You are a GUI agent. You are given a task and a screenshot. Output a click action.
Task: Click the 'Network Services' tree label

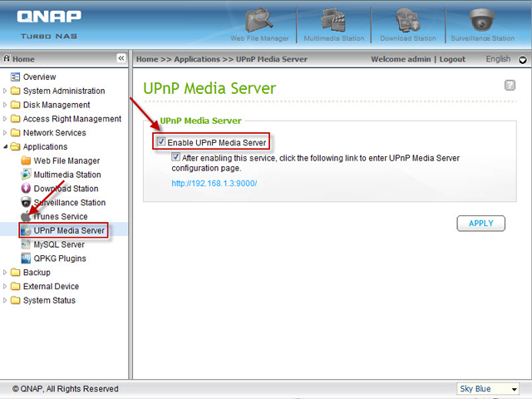(54, 133)
